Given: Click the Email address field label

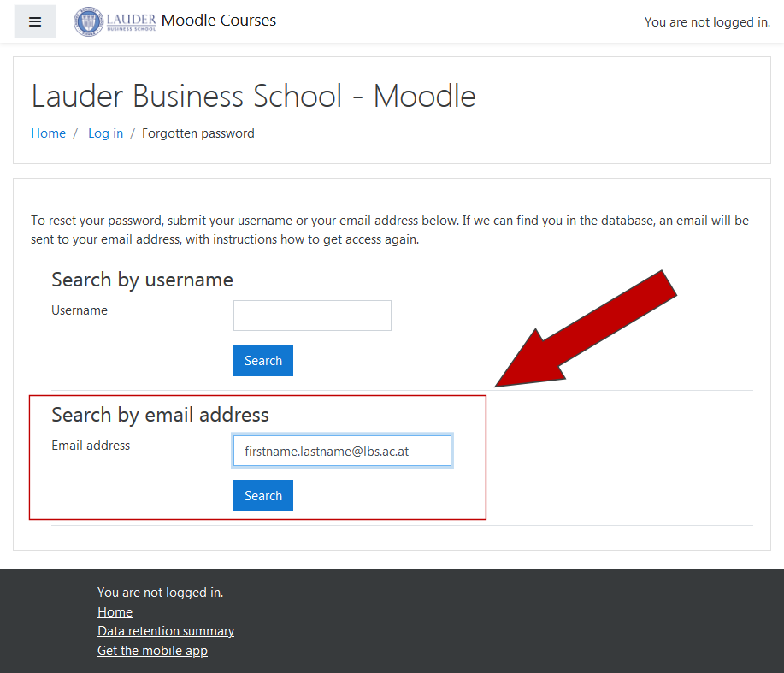Looking at the screenshot, I should 91,446.
